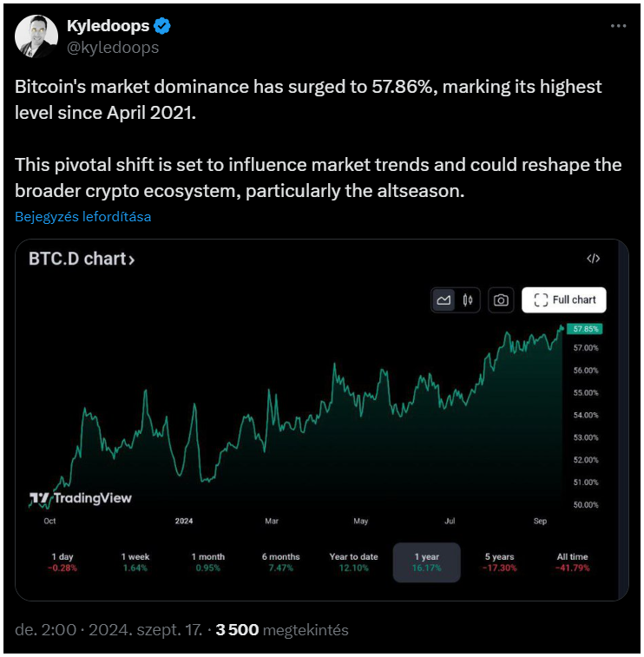Screen dimensions: 644x657
Task: Switch to area chart view icon
Action: tap(444, 300)
